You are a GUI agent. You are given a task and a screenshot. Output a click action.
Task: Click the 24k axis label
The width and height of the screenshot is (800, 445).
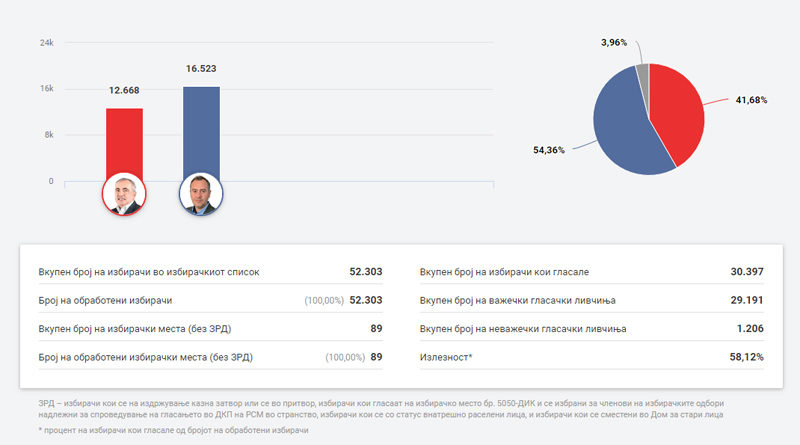[x=46, y=43]
